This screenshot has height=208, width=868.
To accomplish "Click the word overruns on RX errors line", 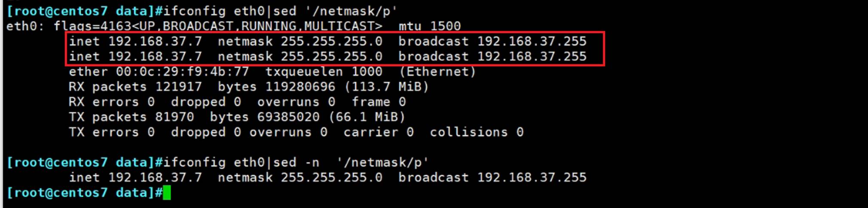I will click(x=288, y=102).
